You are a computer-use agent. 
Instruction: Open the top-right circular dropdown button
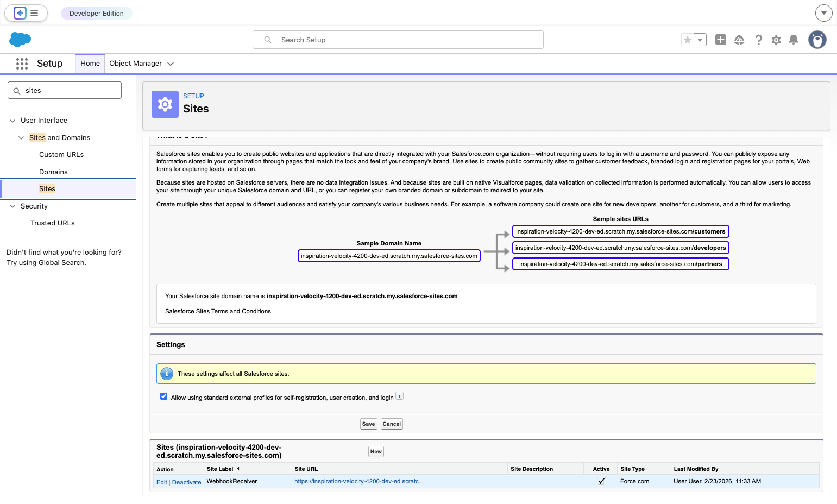point(824,13)
